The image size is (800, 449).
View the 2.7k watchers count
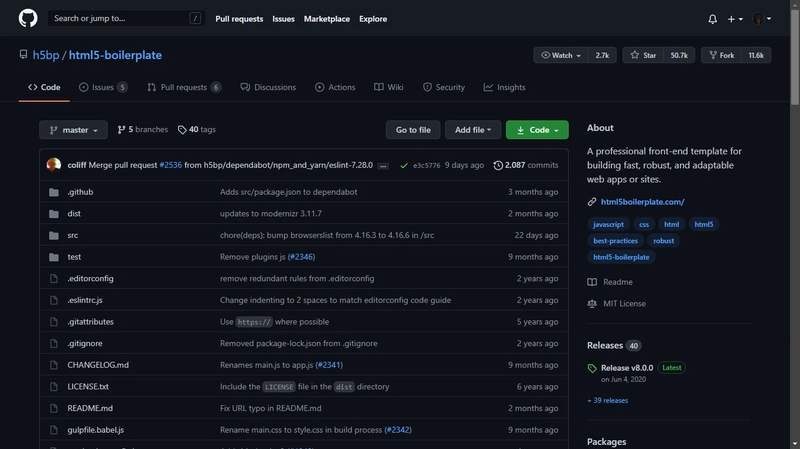tap(602, 55)
